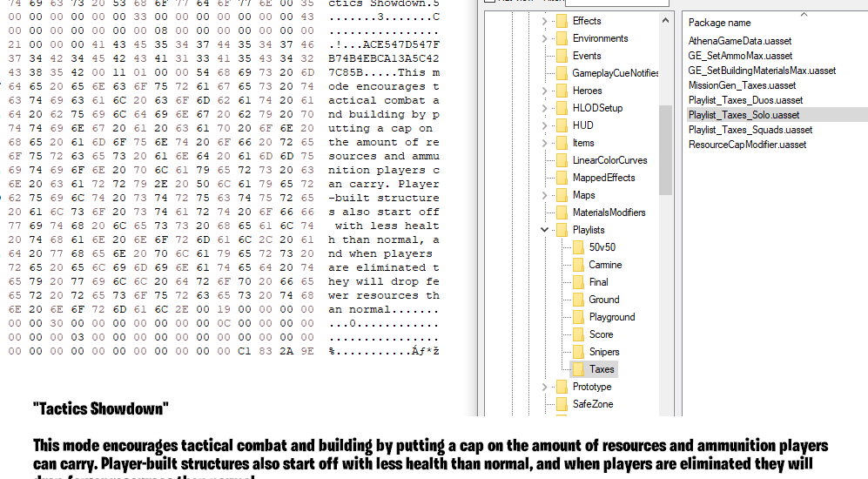
Task: Click the LinearColorCurves folder icon
Action: point(562,160)
